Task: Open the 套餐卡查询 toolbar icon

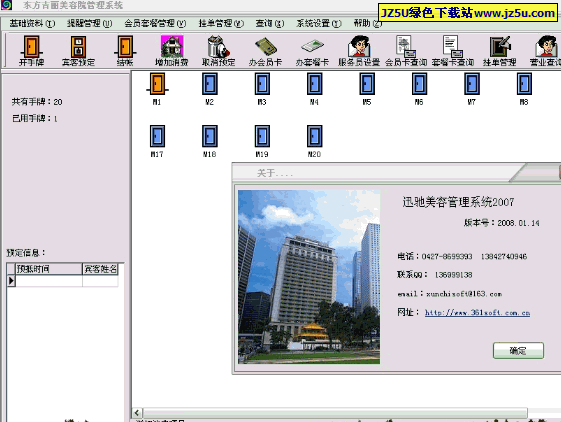Action: pyautogui.click(x=453, y=51)
